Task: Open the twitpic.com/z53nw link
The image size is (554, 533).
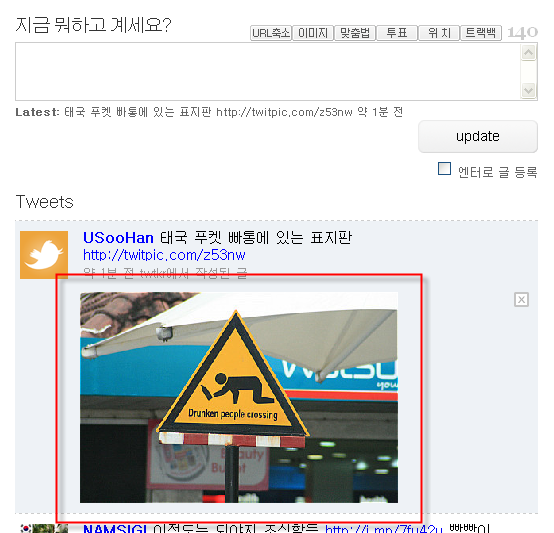Action: click(x=164, y=255)
